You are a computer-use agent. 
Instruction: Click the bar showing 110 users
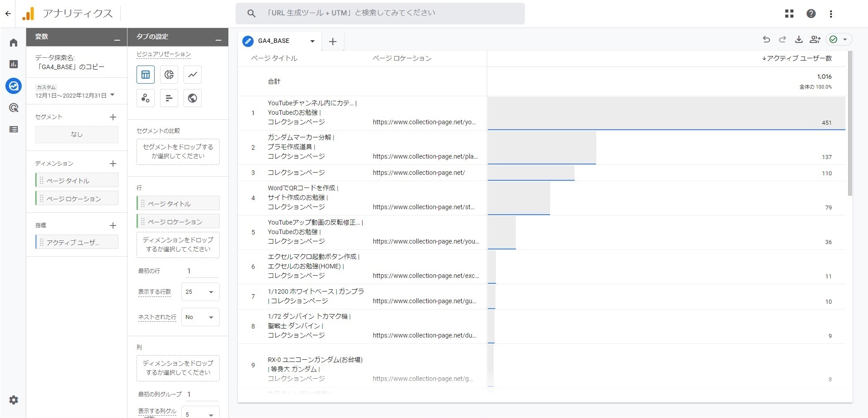531,173
